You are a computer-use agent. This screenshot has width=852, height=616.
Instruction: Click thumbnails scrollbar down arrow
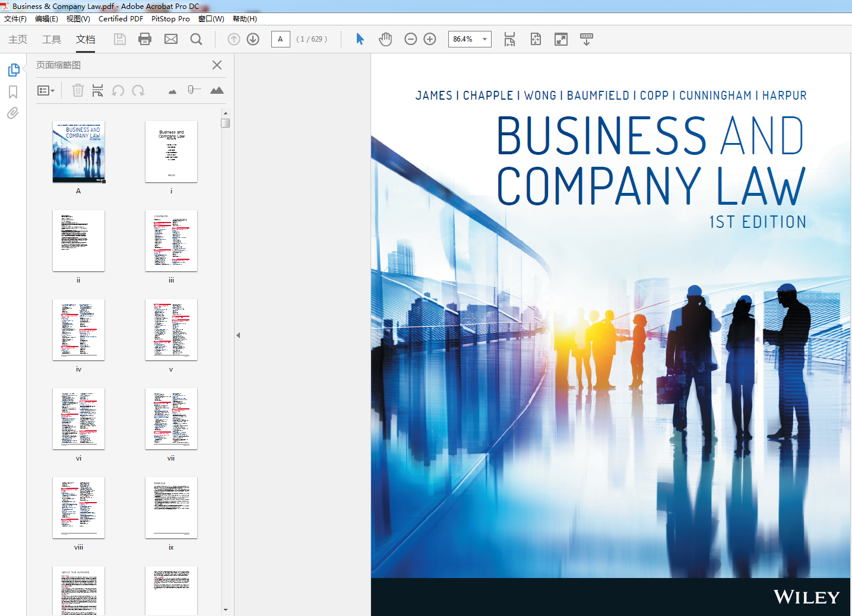226,609
